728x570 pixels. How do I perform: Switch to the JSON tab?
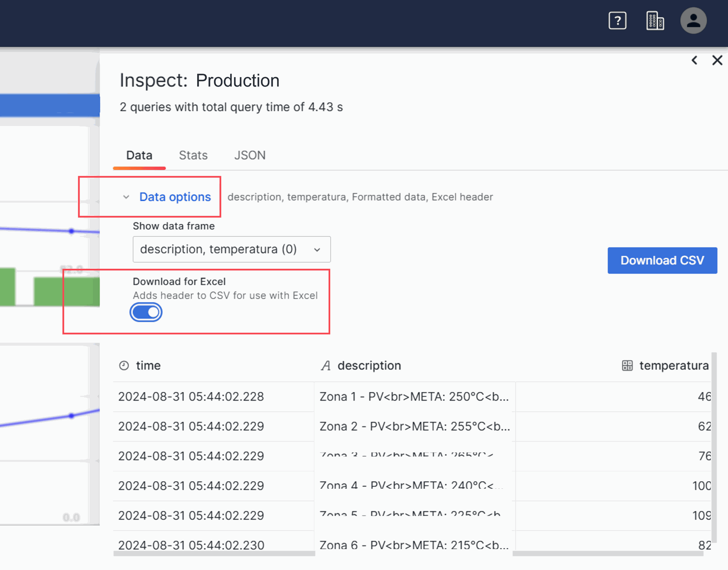249,155
